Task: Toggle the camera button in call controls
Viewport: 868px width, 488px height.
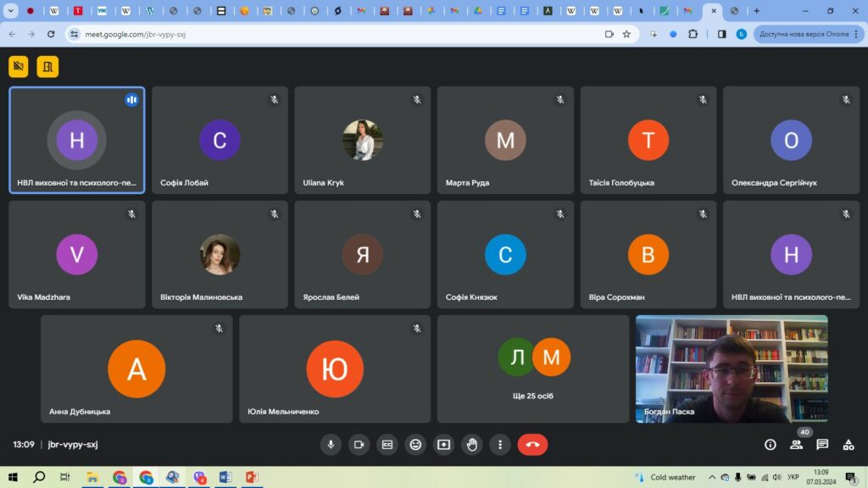Action: (x=359, y=445)
